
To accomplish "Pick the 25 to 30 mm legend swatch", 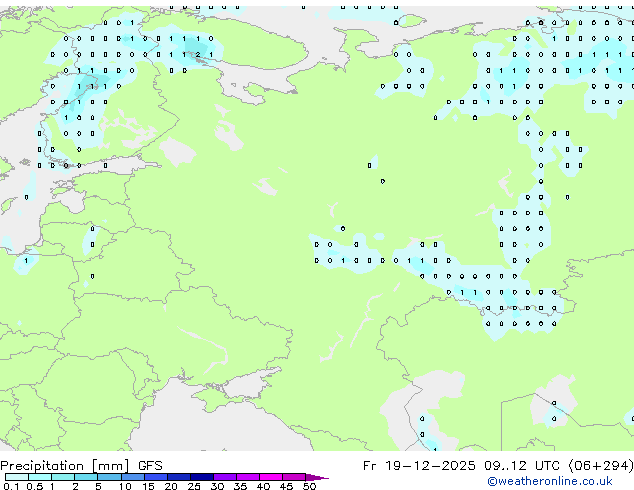I will (x=202, y=477).
